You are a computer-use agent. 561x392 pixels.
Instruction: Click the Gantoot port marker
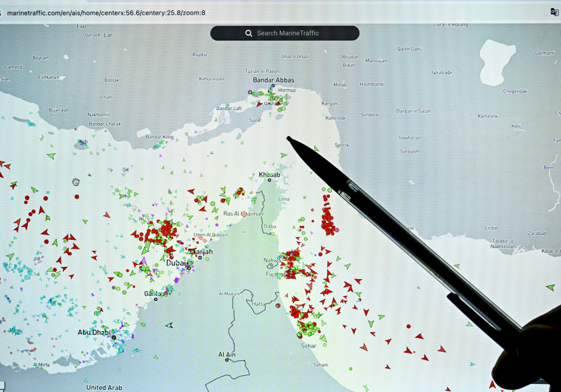point(155,299)
